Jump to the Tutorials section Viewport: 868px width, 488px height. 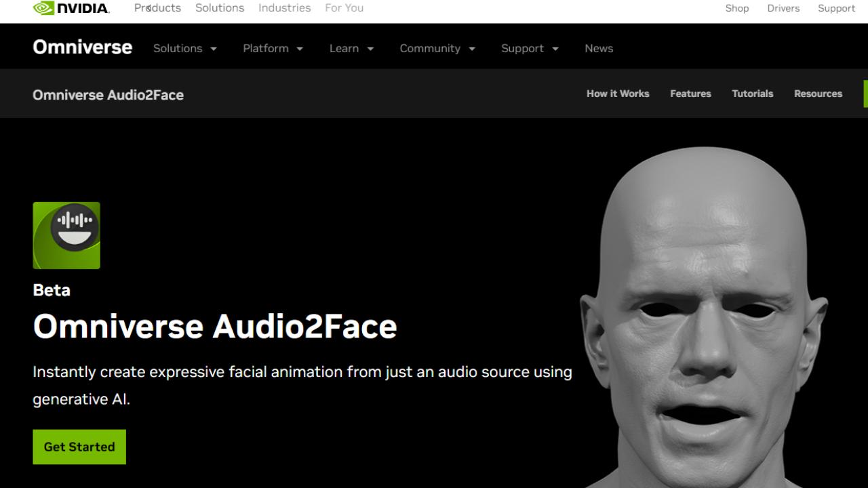[753, 94]
